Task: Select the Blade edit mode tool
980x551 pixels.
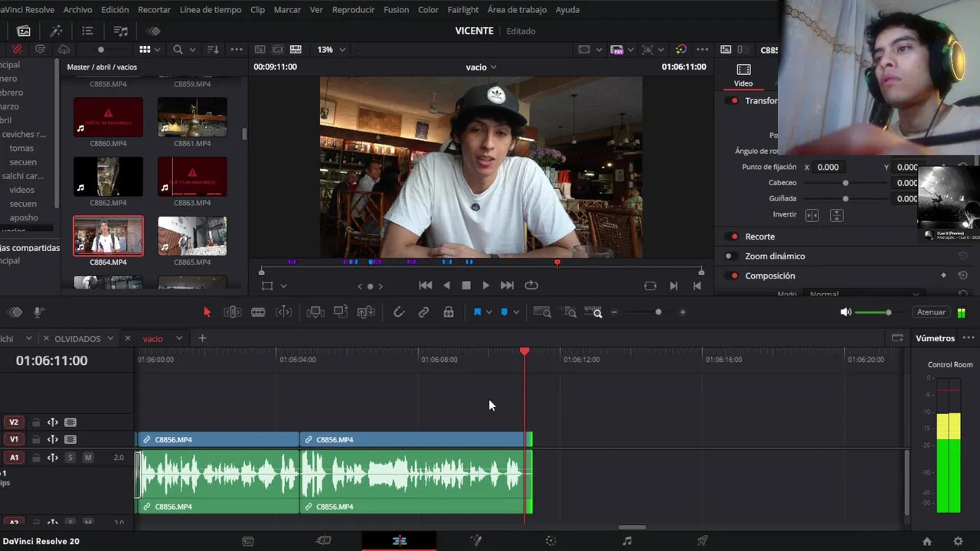Action: pos(258,312)
